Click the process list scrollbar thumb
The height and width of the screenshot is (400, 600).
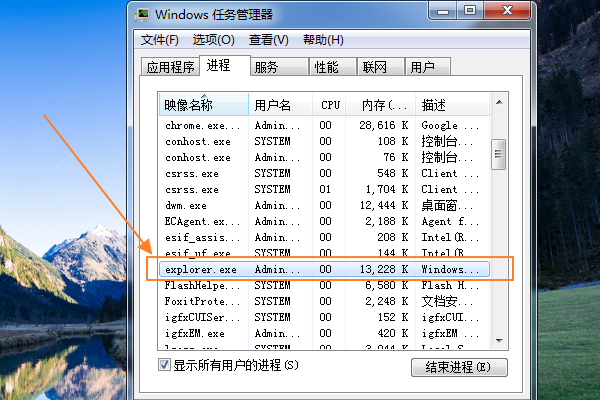click(x=498, y=154)
